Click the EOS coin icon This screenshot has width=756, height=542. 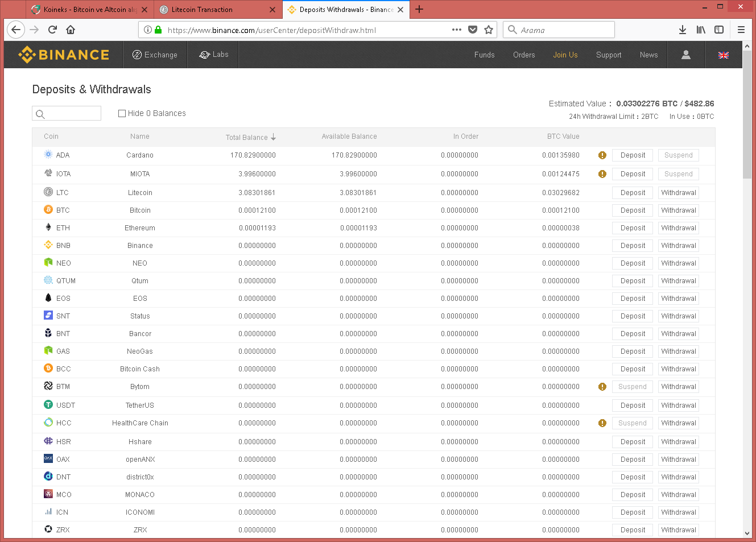tap(48, 298)
